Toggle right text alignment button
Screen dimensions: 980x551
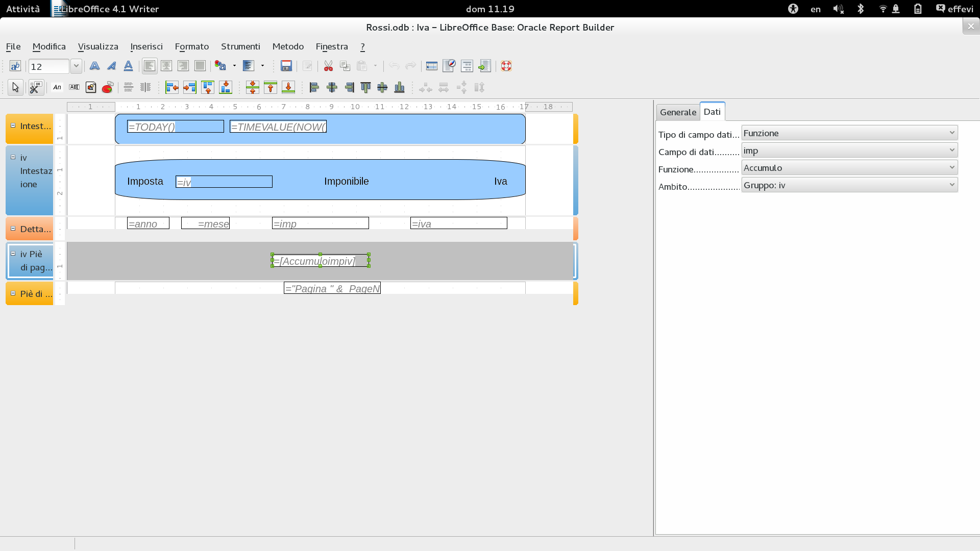click(183, 66)
